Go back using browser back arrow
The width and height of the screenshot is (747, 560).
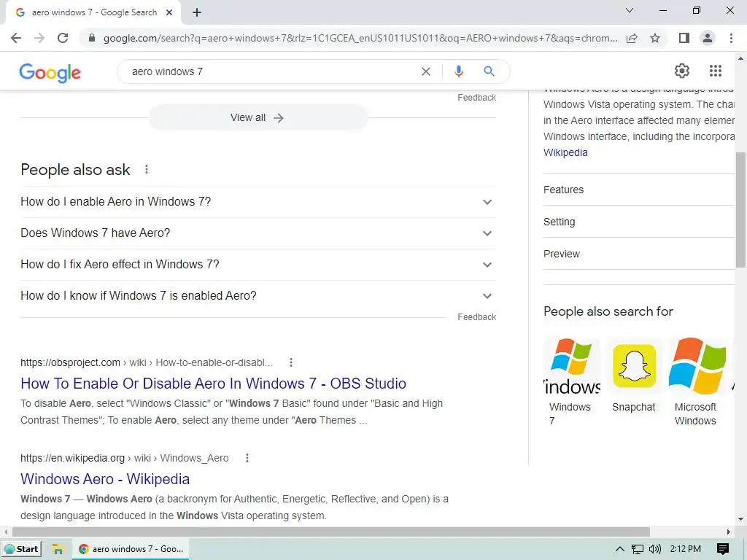click(16, 38)
